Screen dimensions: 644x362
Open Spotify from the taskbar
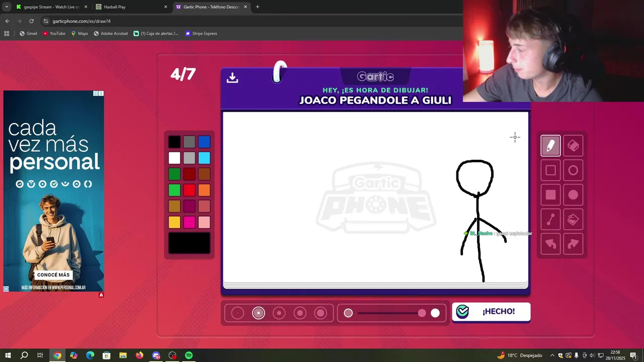[189, 355]
